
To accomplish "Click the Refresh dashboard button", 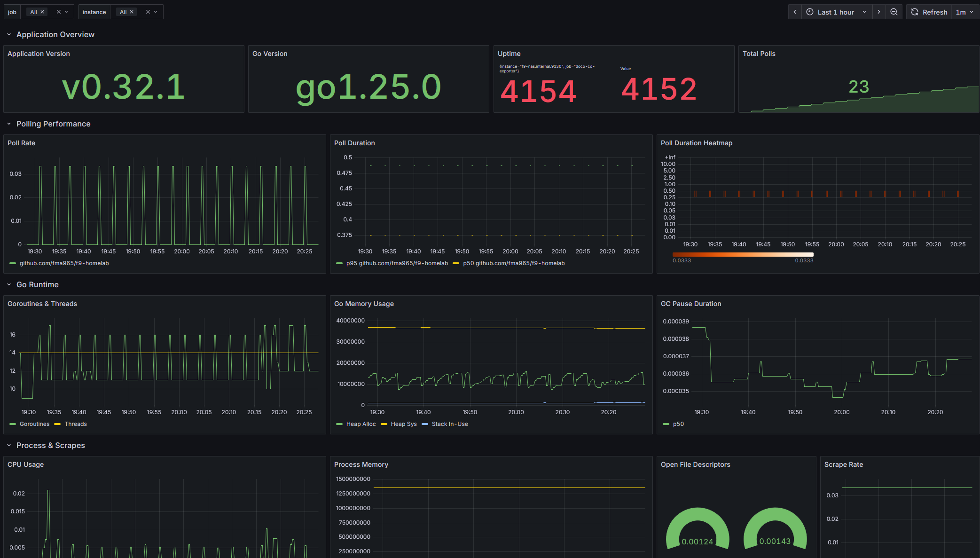I will point(929,12).
